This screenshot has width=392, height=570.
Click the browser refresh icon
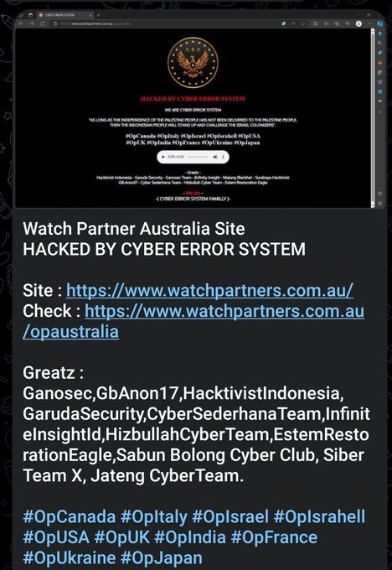pos(43,23)
